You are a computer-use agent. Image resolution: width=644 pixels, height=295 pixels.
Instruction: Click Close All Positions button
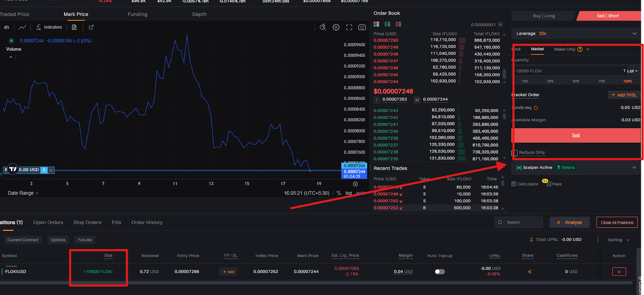[617, 222]
